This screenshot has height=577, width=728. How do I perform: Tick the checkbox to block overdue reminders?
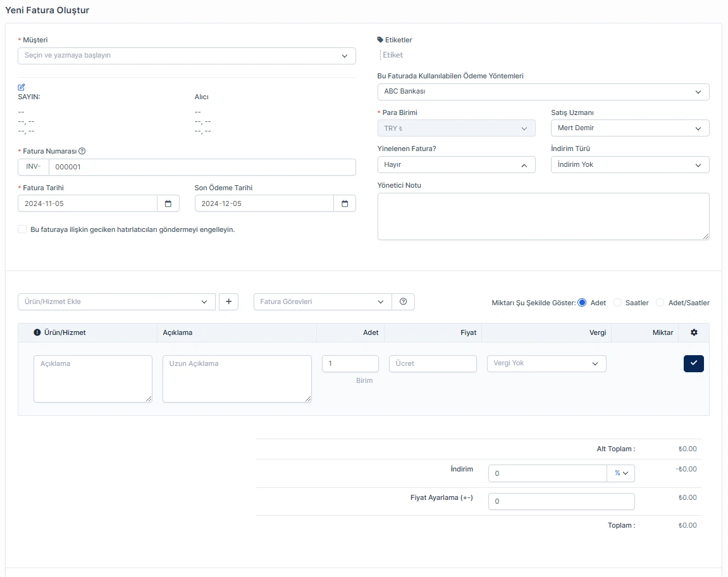coord(22,229)
